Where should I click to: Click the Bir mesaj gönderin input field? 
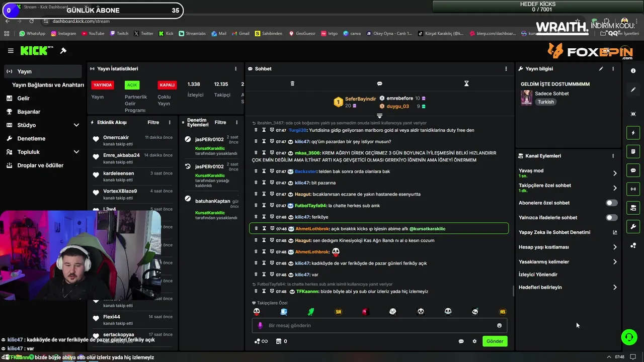tap(379, 325)
